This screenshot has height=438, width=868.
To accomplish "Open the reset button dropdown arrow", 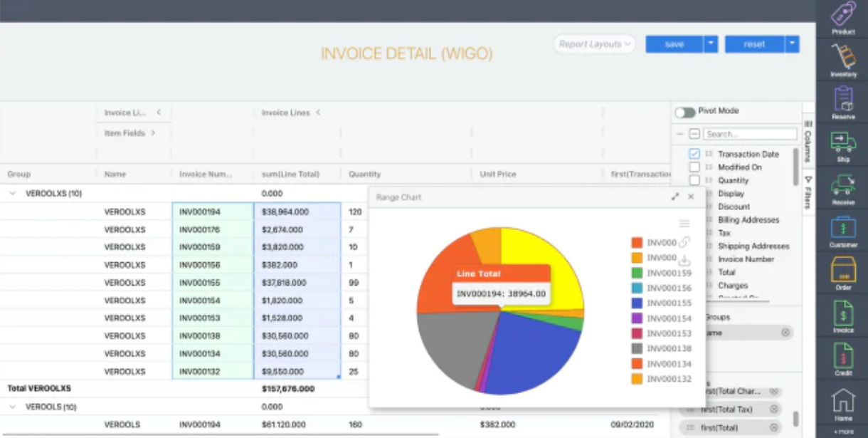I will click(x=792, y=44).
